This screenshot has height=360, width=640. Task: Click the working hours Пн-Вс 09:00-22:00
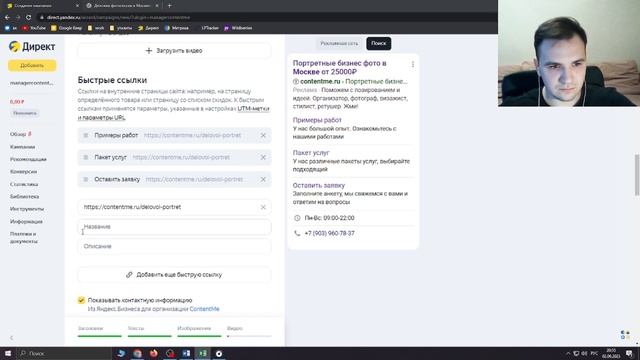[x=329, y=218]
